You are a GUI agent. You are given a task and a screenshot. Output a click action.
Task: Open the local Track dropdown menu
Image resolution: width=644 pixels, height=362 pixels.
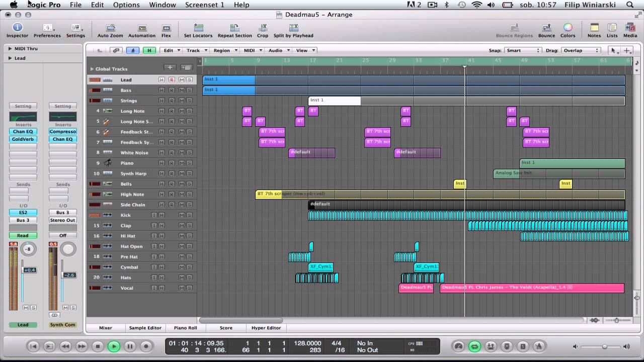click(196, 50)
